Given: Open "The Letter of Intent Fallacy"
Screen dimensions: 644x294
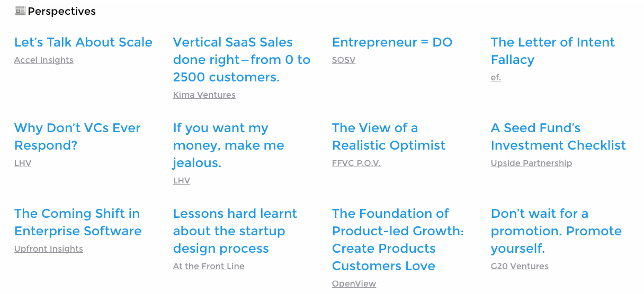Looking at the screenshot, I should click(552, 51).
